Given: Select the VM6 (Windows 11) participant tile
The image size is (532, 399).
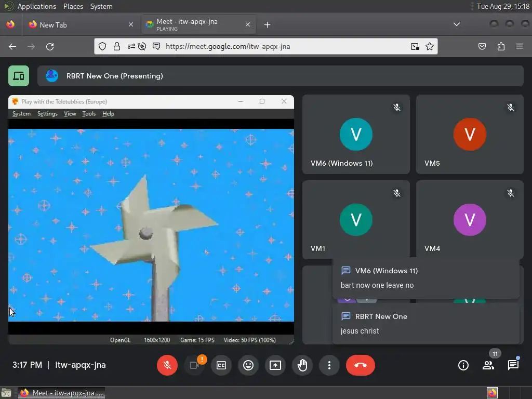Looking at the screenshot, I should (356, 135).
